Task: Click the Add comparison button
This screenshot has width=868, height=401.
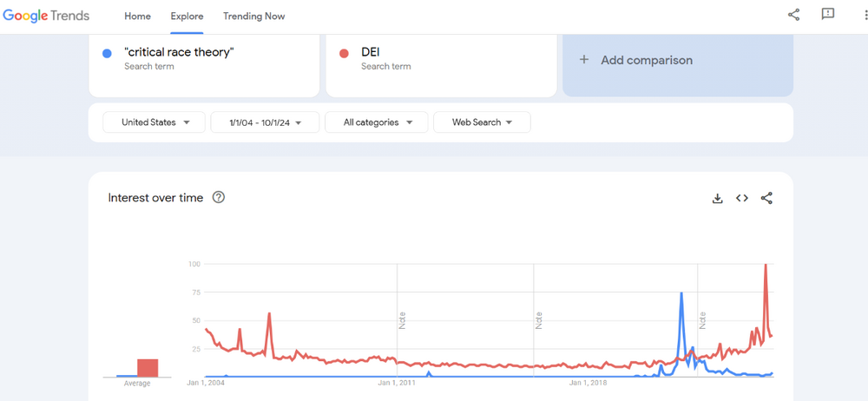Action: click(646, 60)
